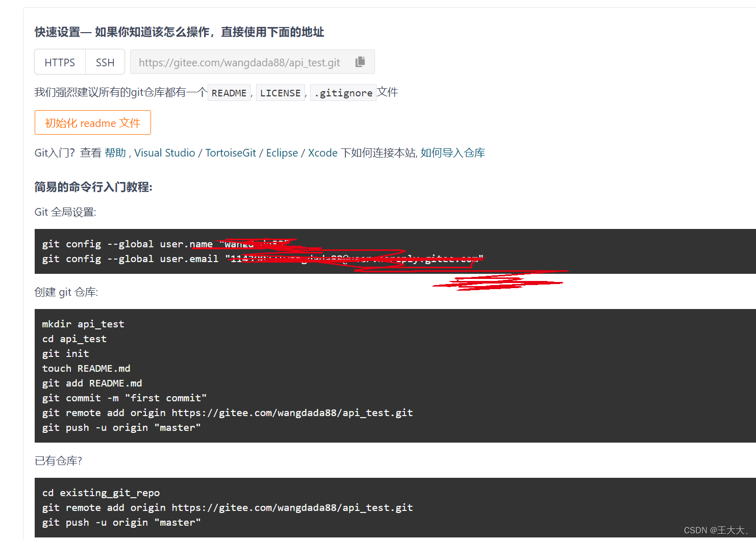This screenshot has width=756, height=540.
Task: Click the 'git config --global user.name' line
Action: [166, 244]
